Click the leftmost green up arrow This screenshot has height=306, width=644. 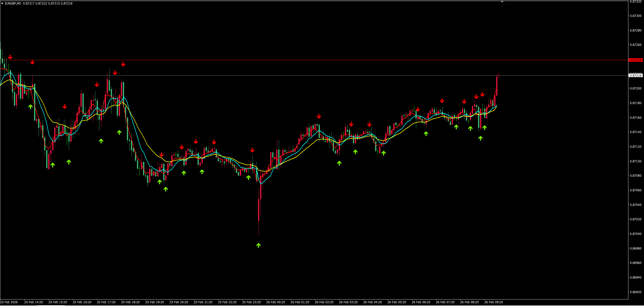[x=31, y=107]
